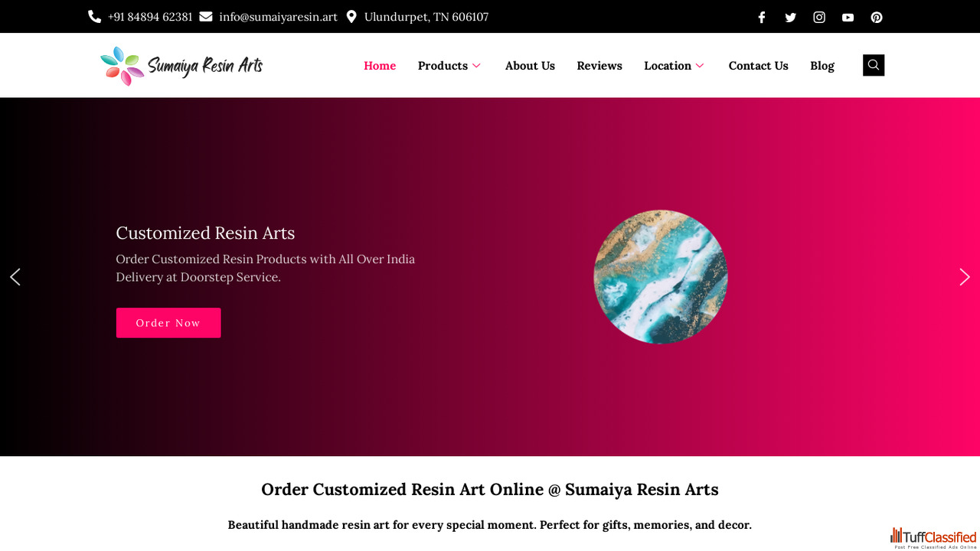Open the Facebook social icon
The image size is (980, 551).
pyautogui.click(x=762, y=18)
